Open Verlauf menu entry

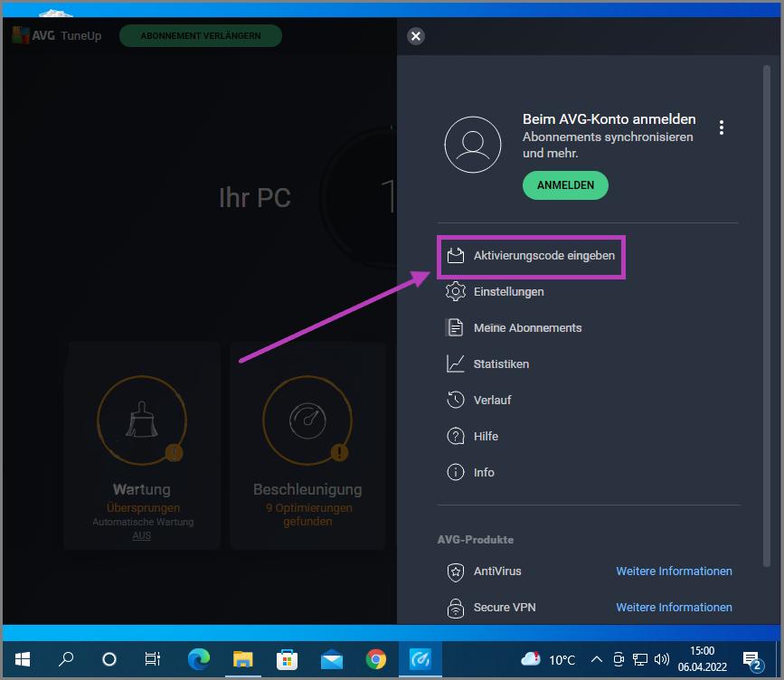(x=493, y=400)
